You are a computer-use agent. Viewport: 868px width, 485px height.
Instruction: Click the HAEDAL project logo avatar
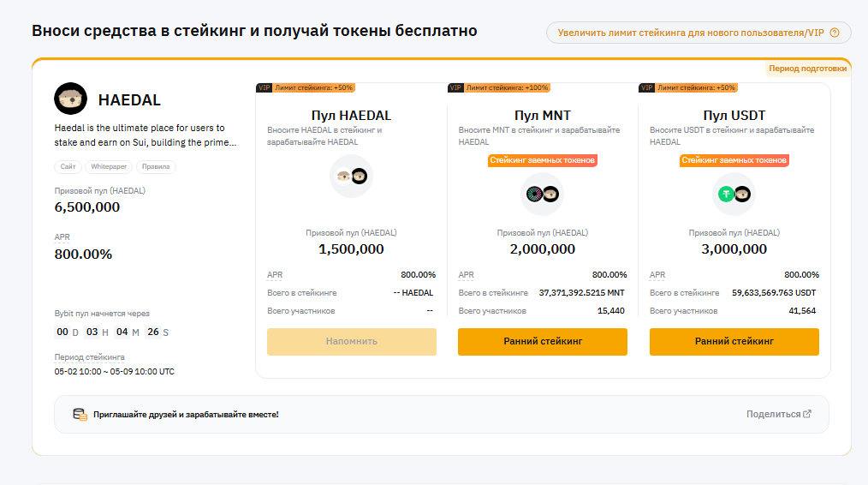(x=70, y=99)
